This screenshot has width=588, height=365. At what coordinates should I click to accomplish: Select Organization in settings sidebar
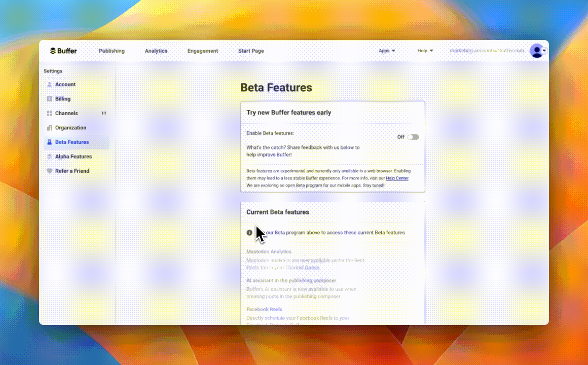coord(77,128)
